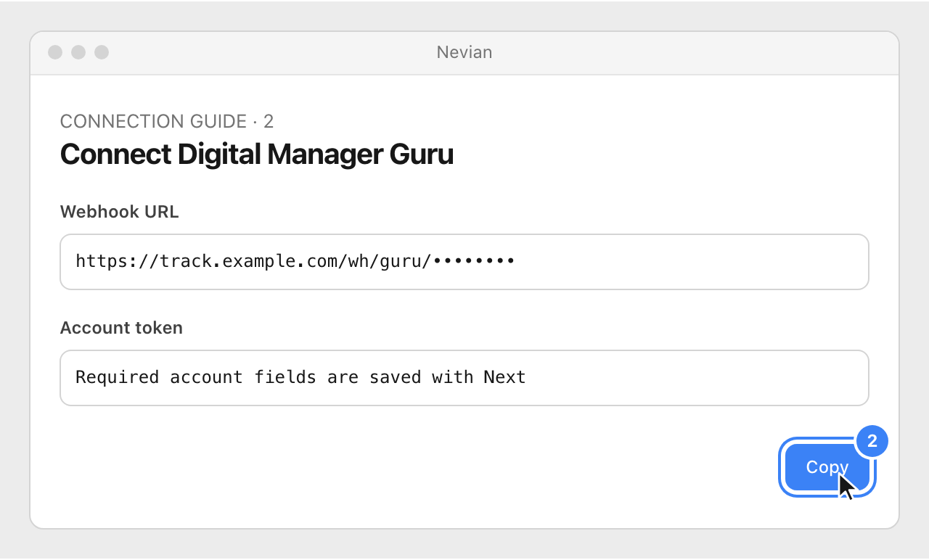The height and width of the screenshot is (560, 929).
Task: Close the Nevian window
Action: (55, 52)
